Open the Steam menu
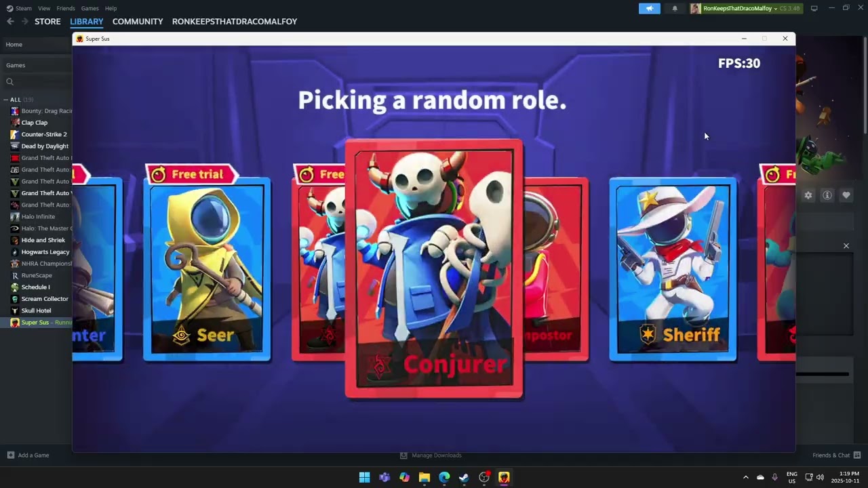Screen dimensions: 868x488 24,8
